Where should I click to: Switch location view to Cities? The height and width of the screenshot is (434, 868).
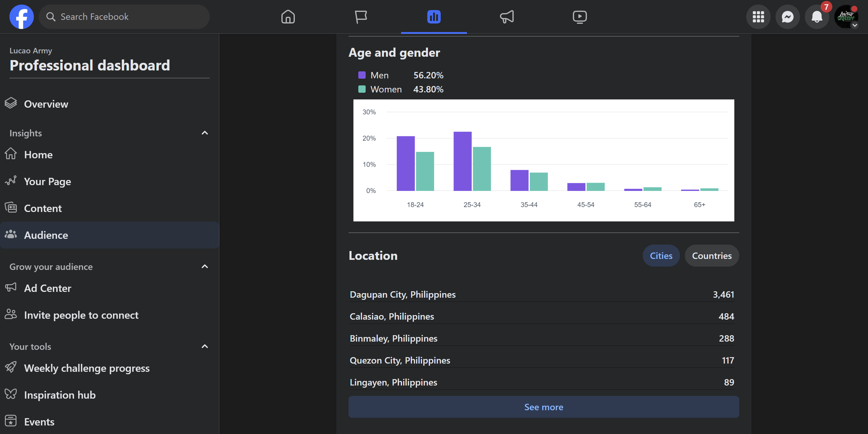click(x=660, y=256)
